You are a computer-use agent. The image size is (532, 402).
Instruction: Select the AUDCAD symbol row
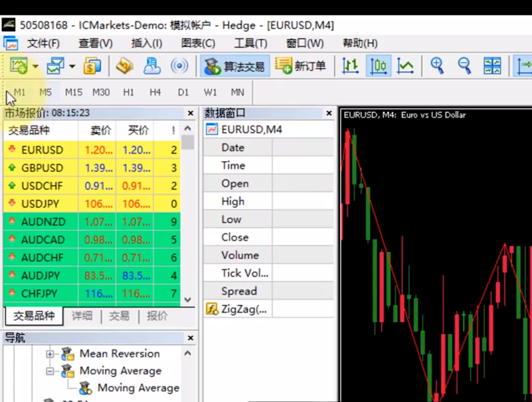click(x=92, y=240)
